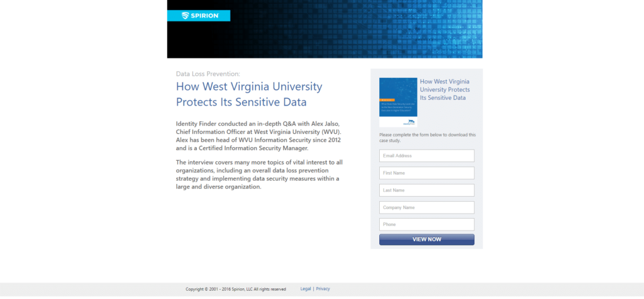Screen dimensions: 644x299
Task: Click the case study title beside the thumbnail
Action: pyautogui.click(x=445, y=90)
